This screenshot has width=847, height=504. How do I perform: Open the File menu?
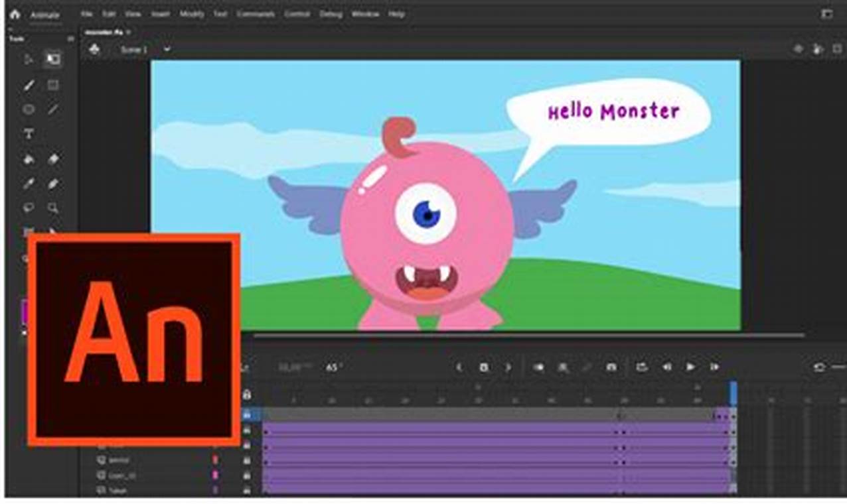pos(86,14)
